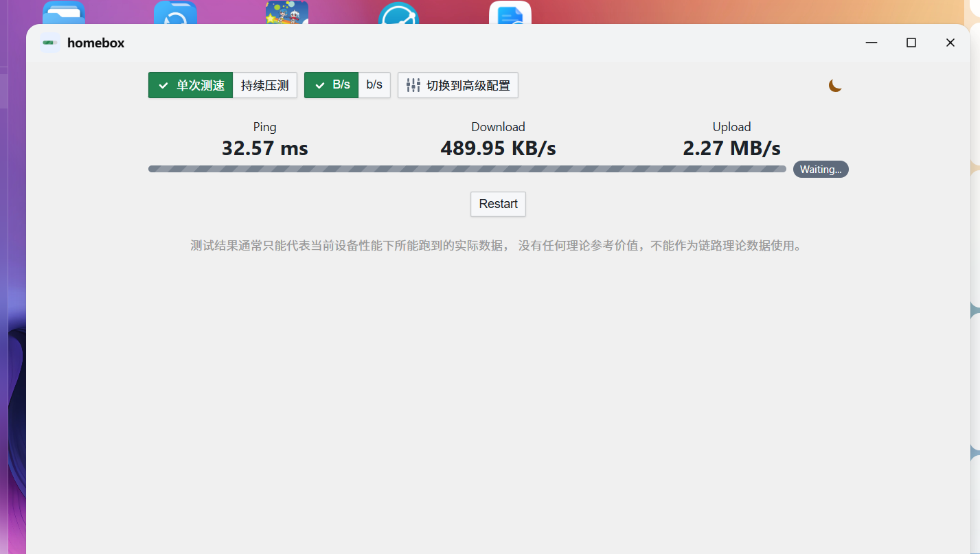Click 切换到高级配置 advanced config button
Screen dimensions: 980x554
pos(458,85)
